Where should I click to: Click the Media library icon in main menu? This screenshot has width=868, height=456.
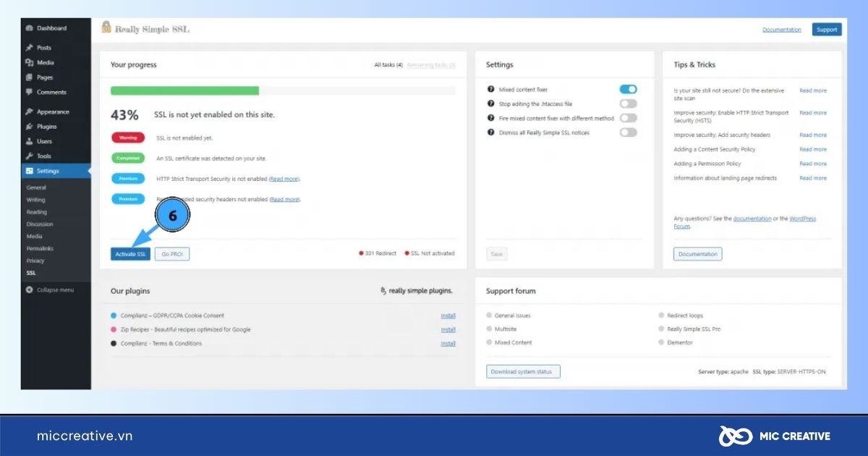click(30, 63)
